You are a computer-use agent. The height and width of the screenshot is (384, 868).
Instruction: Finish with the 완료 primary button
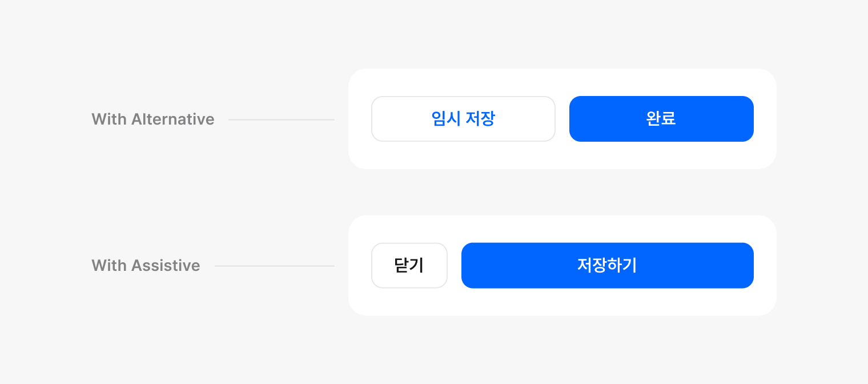point(661,119)
